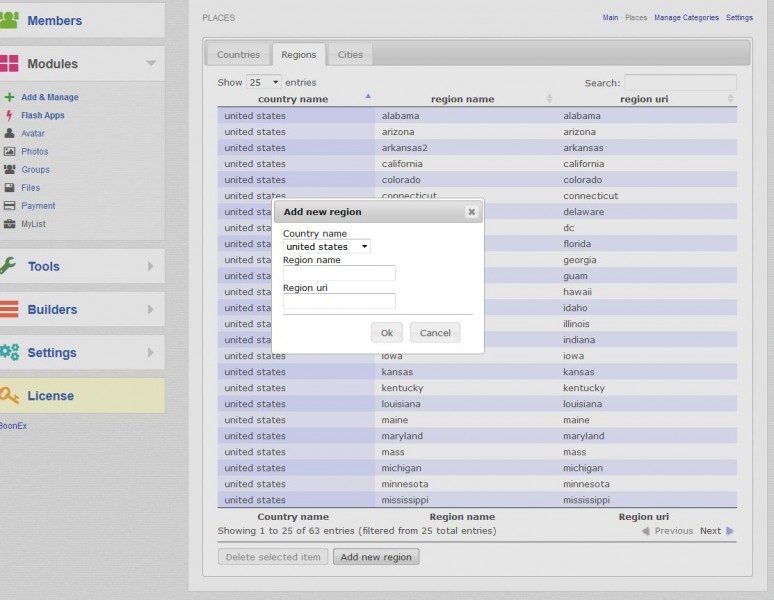Open the Show entries count dropdown
Screen dimensions: 774x600
(264, 82)
